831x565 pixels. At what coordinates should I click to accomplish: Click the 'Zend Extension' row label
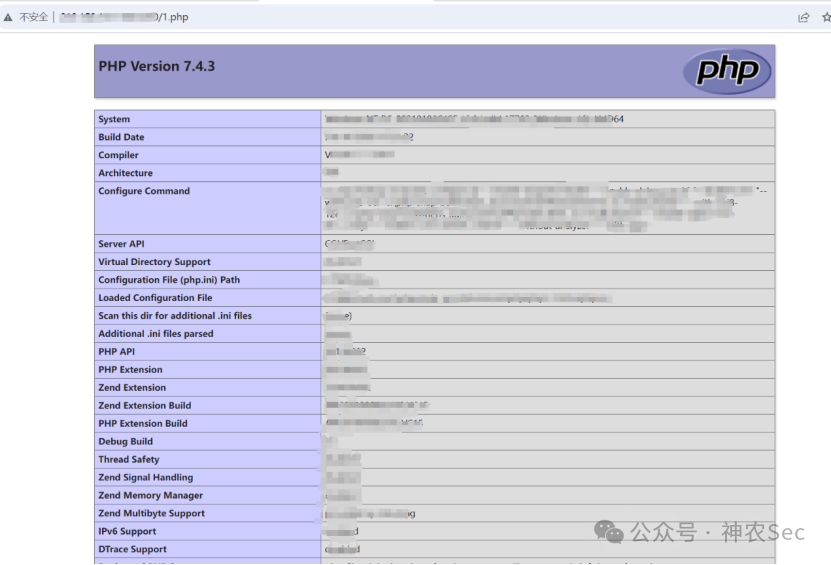pos(132,389)
